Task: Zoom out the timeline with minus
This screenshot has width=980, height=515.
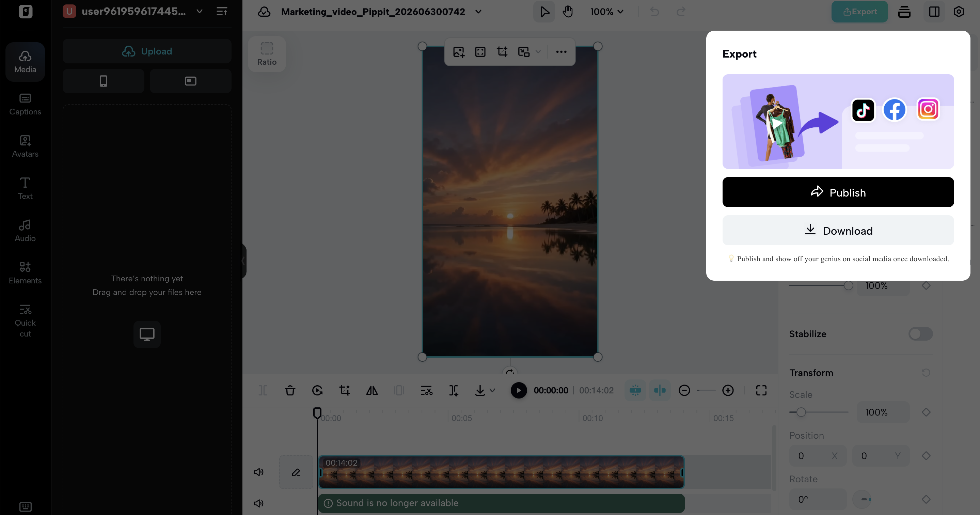Action: coord(684,391)
